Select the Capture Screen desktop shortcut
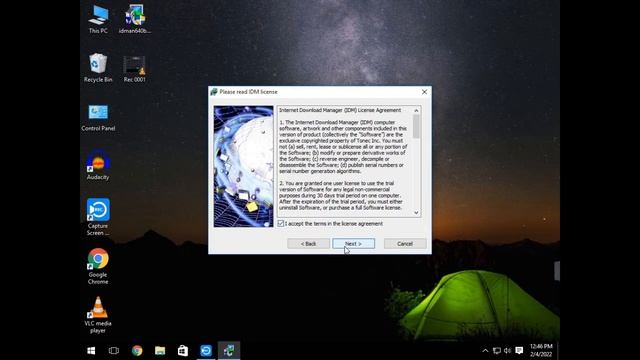 (x=98, y=217)
